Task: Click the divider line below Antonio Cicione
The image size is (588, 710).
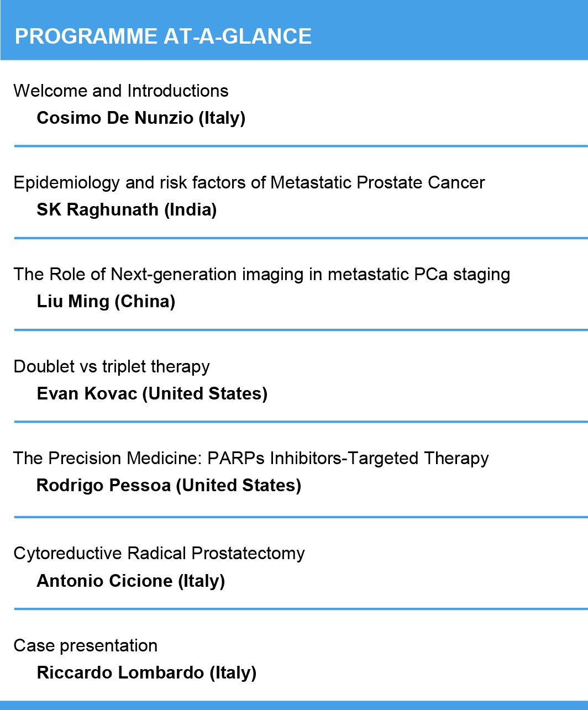Action: pos(301,609)
